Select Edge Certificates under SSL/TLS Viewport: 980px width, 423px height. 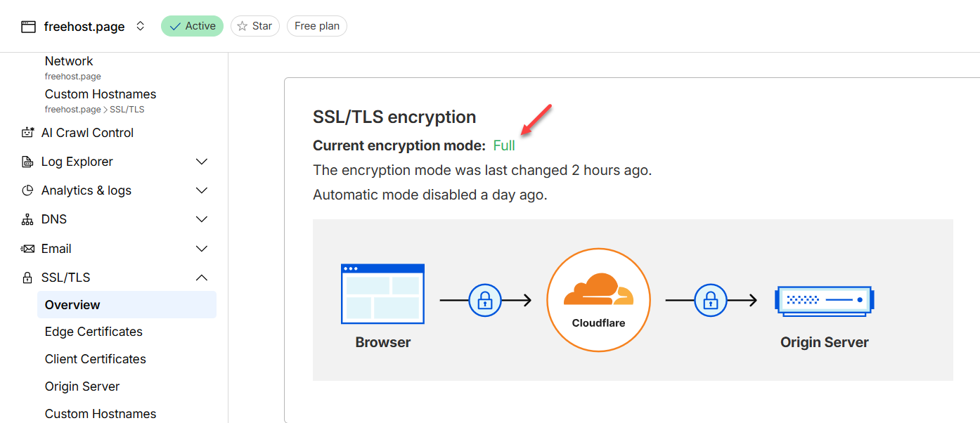point(94,332)
